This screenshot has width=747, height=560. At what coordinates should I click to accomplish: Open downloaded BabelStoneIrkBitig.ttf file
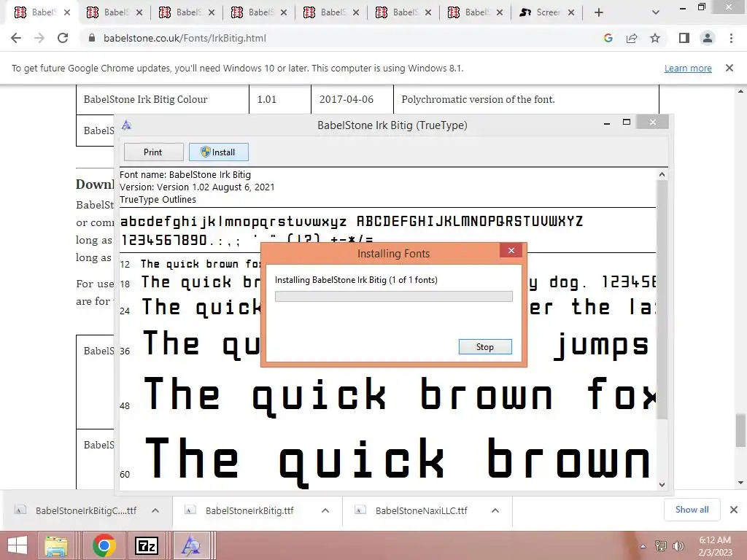[x=249, y=510]
